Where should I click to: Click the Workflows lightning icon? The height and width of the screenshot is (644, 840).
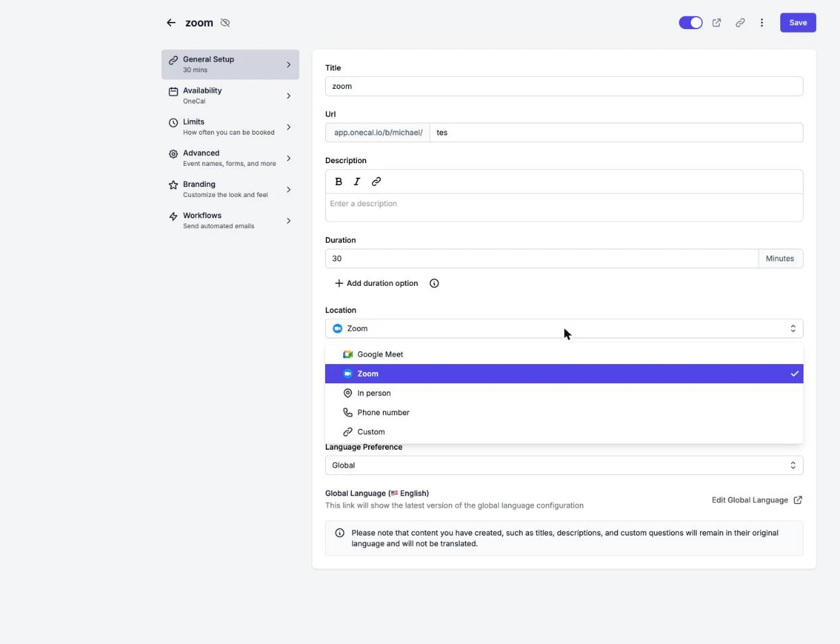(173, 216)
